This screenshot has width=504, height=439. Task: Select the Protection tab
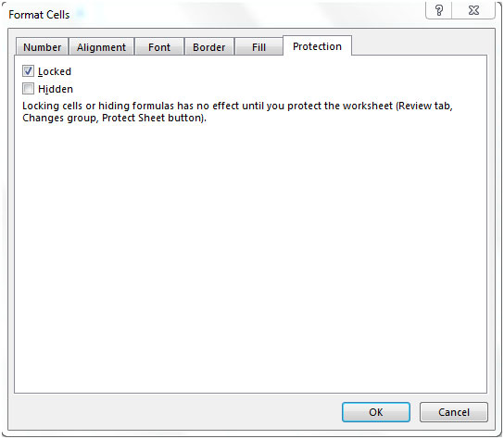(x=317, y=46)
